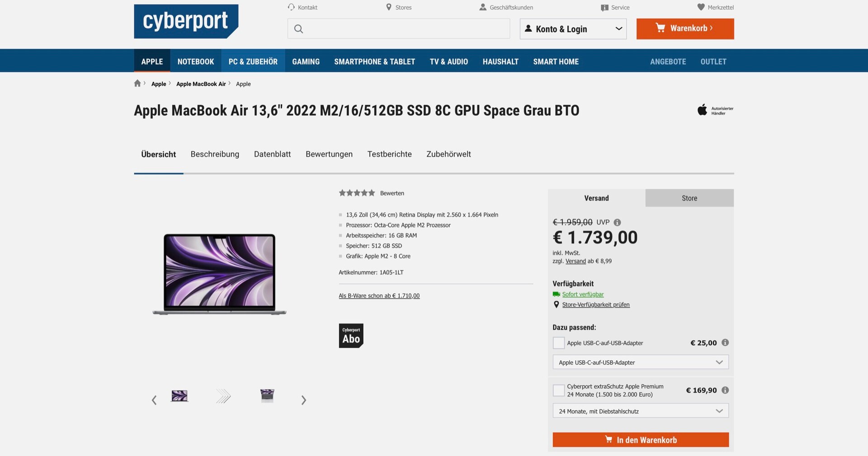Select the Store tab

coord(689,198)
